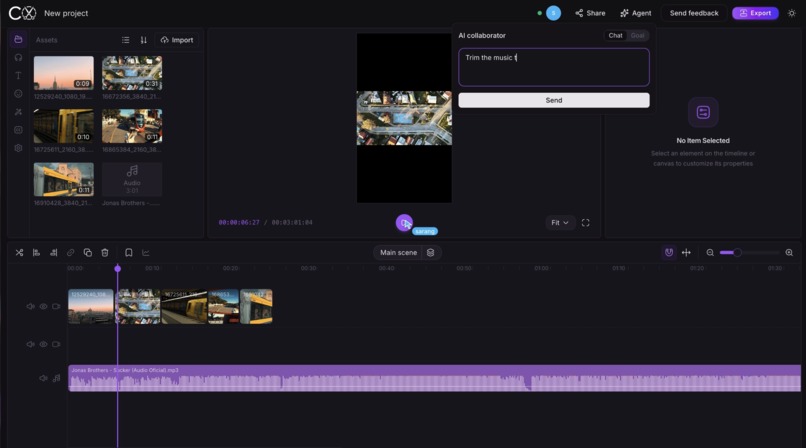This screenshot has width=806, height=448.
Task: Open the audio headphones sidebar panel
Action: tap(19, 58)
